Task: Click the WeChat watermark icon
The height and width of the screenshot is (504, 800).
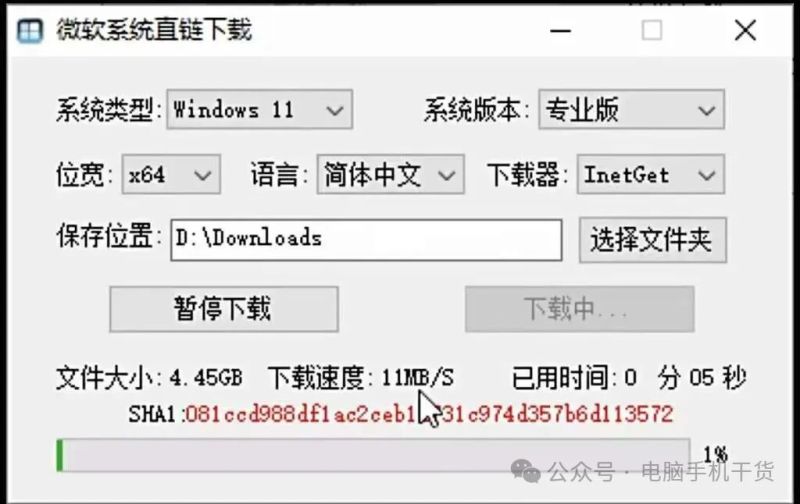Action: pos(525,470)
